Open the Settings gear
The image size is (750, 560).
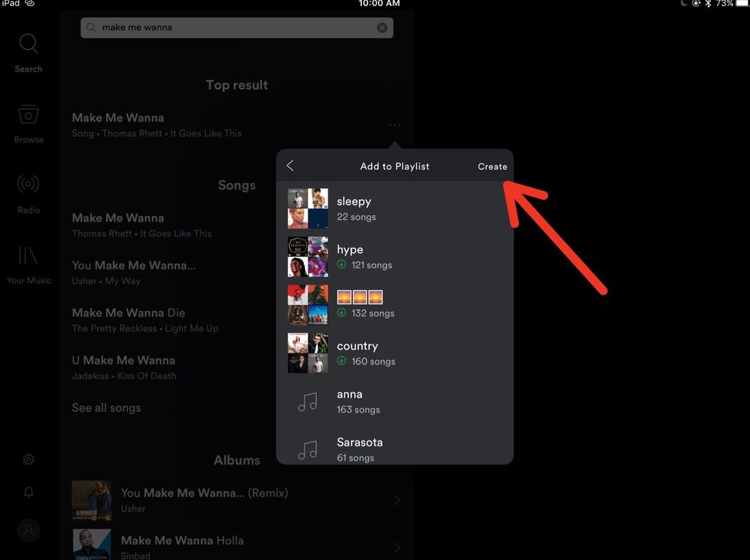coord(28,459)
